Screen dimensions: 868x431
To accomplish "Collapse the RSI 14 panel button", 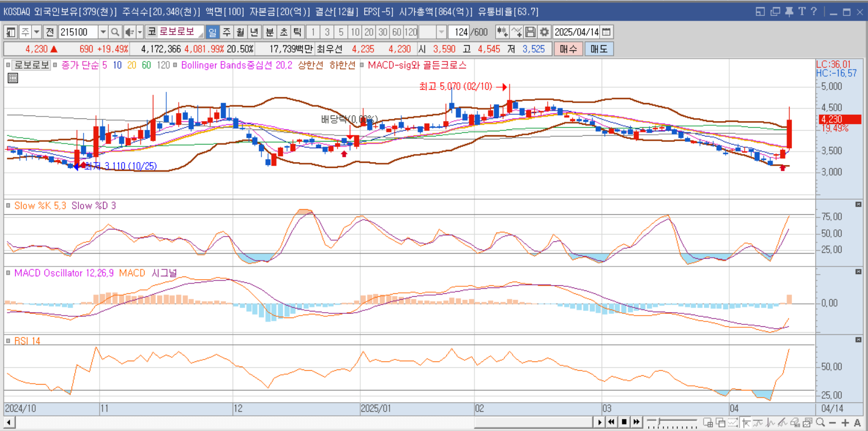I will (x=859, y=340).
